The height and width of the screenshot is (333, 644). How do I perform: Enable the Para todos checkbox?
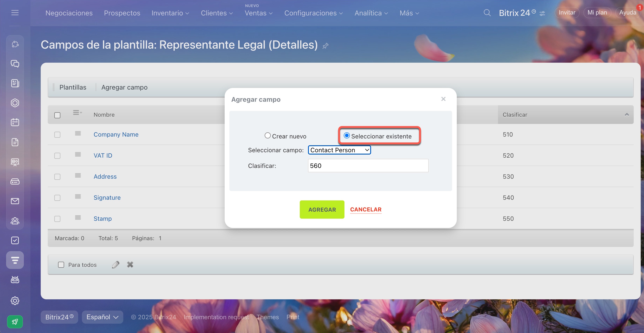coord(61,264)
